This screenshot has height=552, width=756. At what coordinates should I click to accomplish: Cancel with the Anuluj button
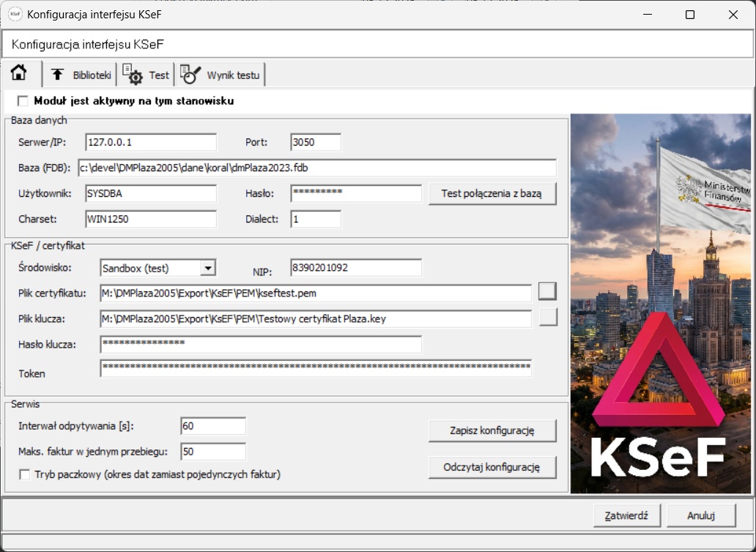[701, 515]
